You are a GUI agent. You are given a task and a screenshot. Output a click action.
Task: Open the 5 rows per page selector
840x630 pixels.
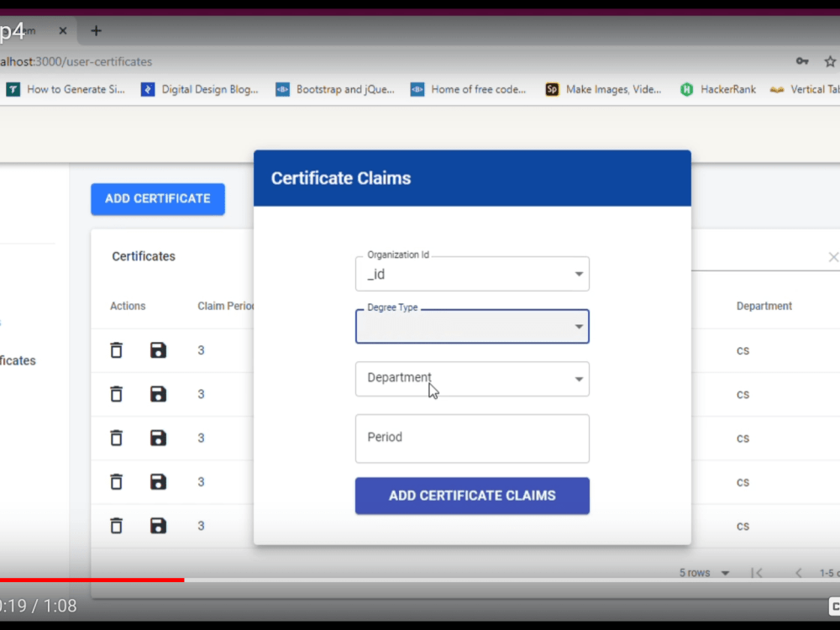(x=704, y=573)
